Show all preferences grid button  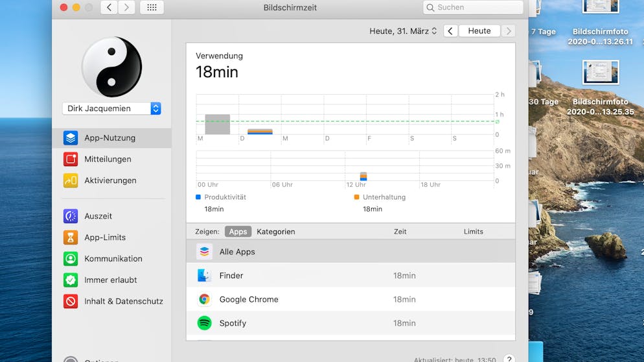click(152, 7)
